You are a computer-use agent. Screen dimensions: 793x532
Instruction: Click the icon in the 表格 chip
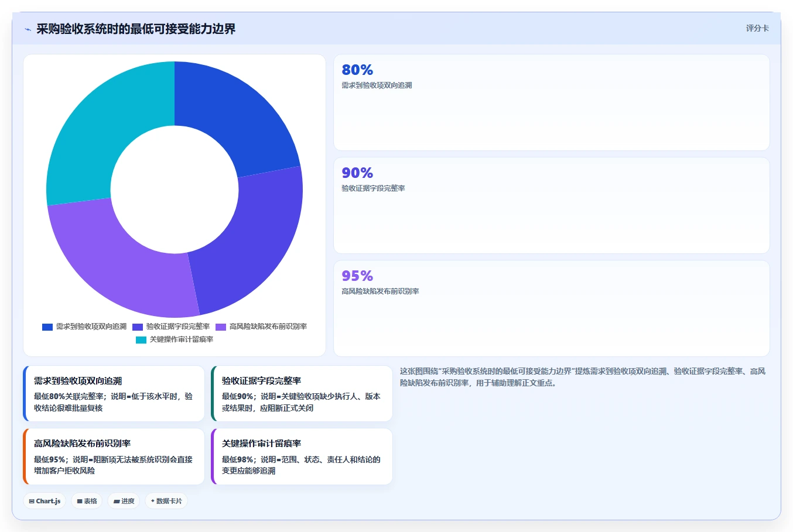pyautogui.click(x=80, y=501)
